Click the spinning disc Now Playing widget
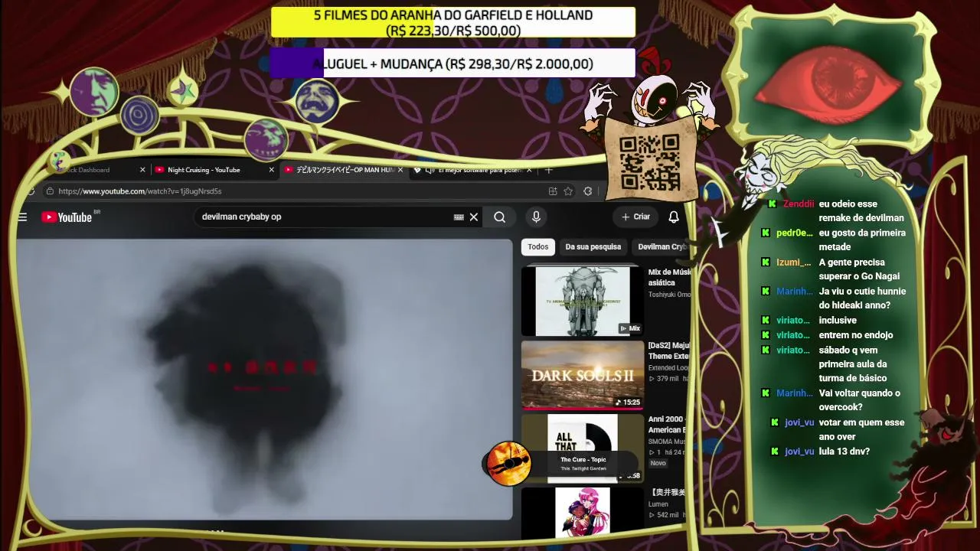The width and height of the screenshot is (980, 551). click(508, 464)
